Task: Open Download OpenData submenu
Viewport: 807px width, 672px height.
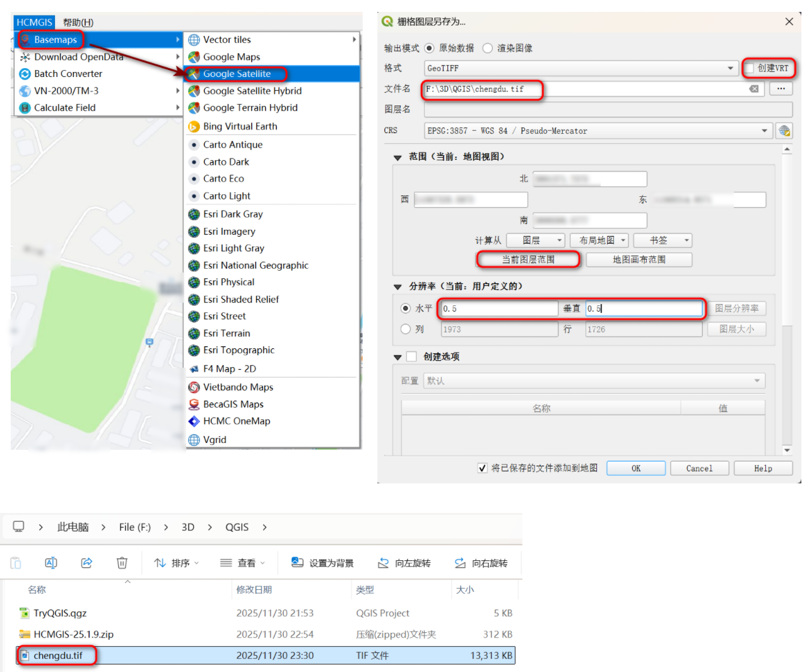Action: click(x=98, y=57)
